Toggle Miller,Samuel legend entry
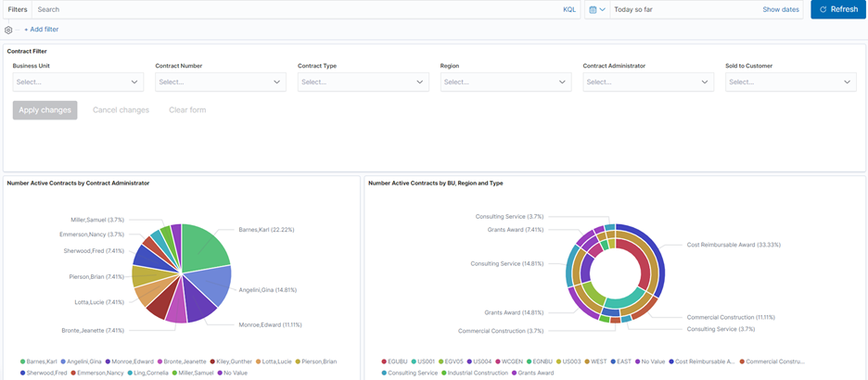868x380 pixels. [x=193, y=373]
